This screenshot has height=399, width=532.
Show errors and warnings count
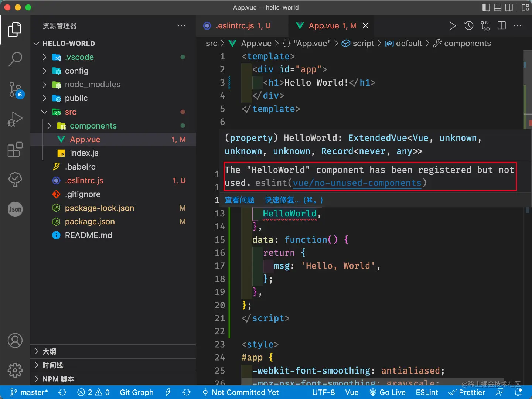point(93,392)
